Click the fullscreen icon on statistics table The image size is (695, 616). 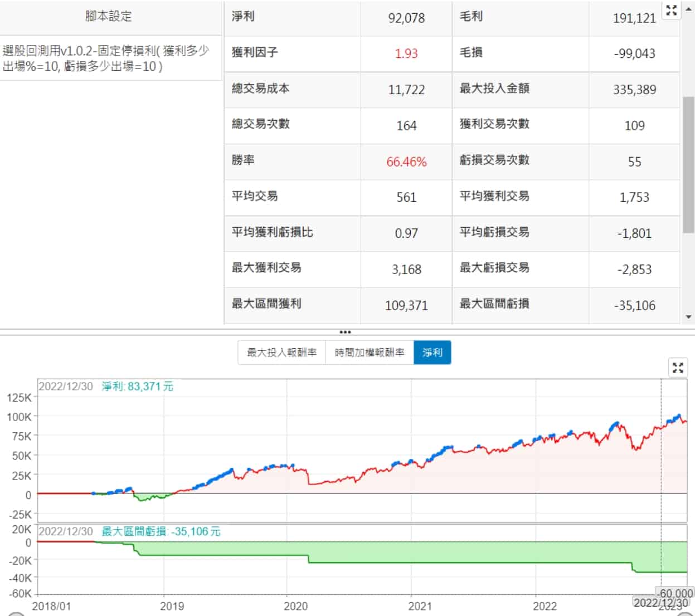pyautogui.click(x=671, y=10)
